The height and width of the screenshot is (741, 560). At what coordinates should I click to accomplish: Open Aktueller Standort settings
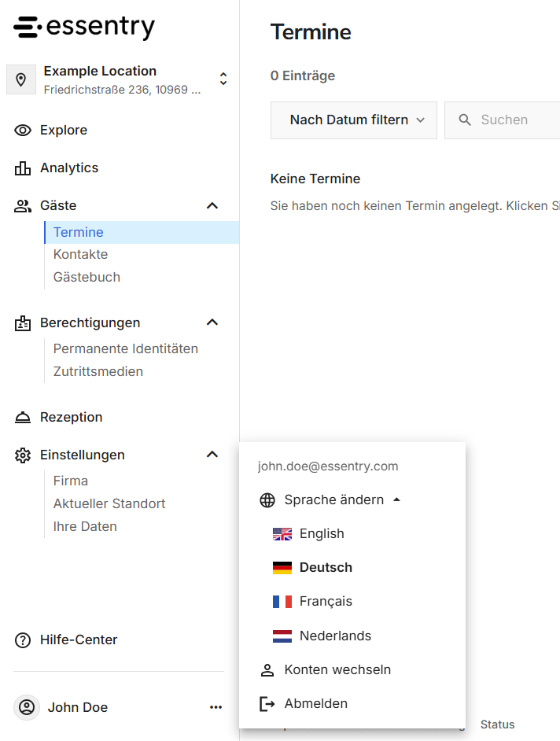click(x=109, y=503)
